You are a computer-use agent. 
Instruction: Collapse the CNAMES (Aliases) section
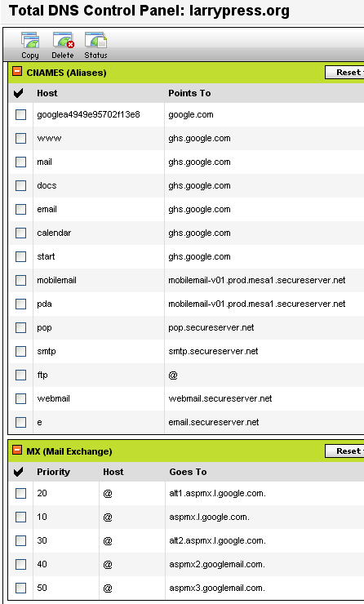point(17,72)
